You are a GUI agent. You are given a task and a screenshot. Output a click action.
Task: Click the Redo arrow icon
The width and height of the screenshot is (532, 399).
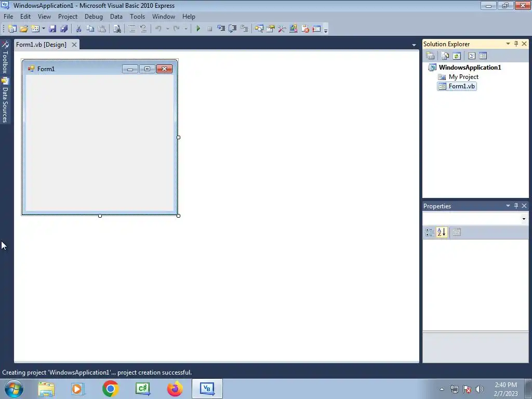[177, 29]
